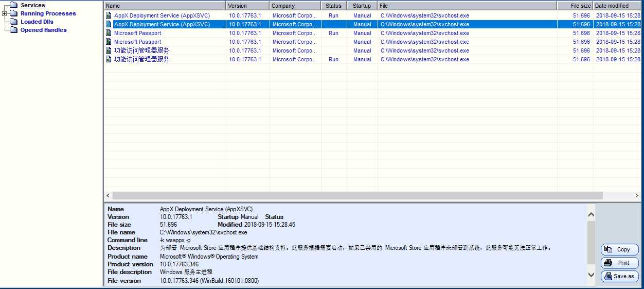The width and height of the screenshot is (644, 289).
Task: Click the Run status in the last 功能访问管理器服务 row
Action: point(333,59)
